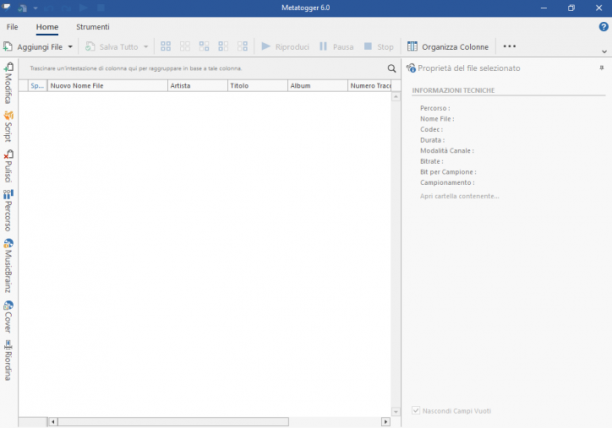This screenshot has height=428, width=612.
Task: Sort by the Album column header
Action: (x=317, y=86)
